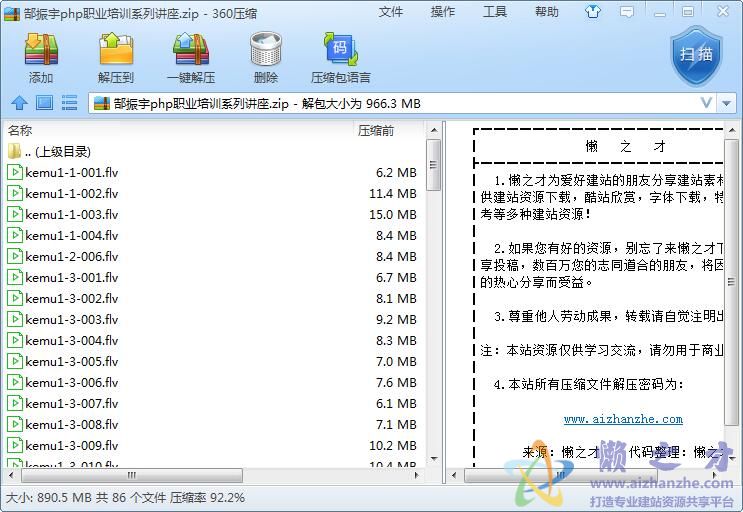Click the 一键解压 one-click extract icon

point(191,49)
